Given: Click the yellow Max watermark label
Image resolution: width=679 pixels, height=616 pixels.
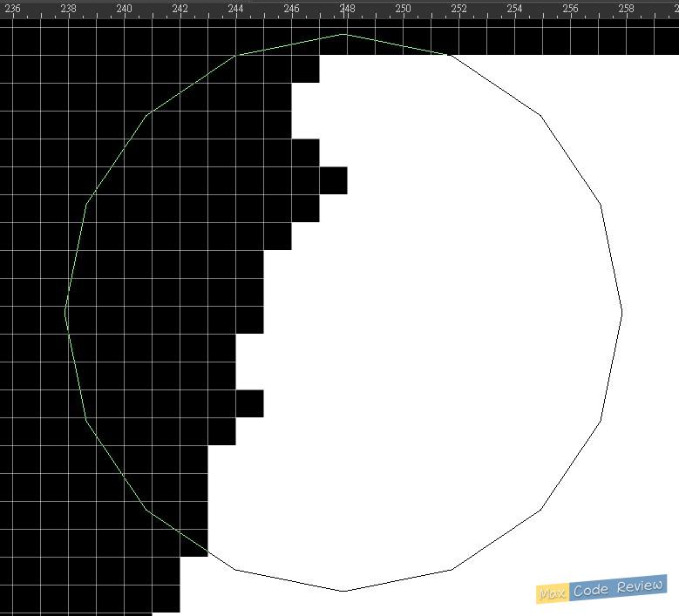Looking at the screenshot, I should click(x=552, y=594).
